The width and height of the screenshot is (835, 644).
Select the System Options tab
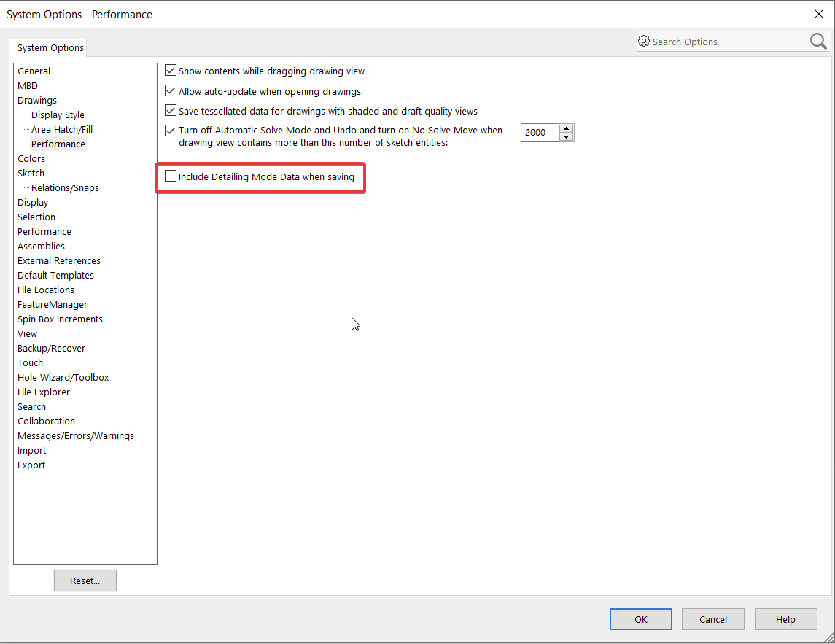(50, 47)
